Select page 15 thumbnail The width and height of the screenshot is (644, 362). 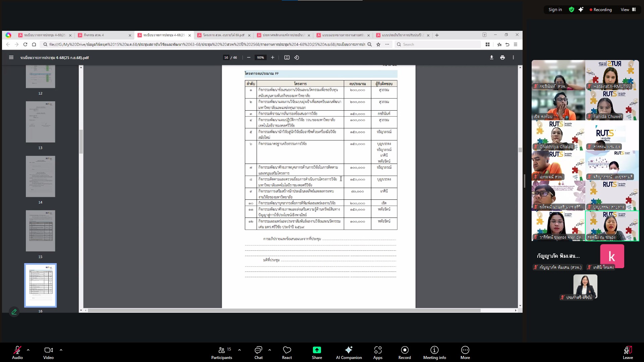(x=40, y=231)
